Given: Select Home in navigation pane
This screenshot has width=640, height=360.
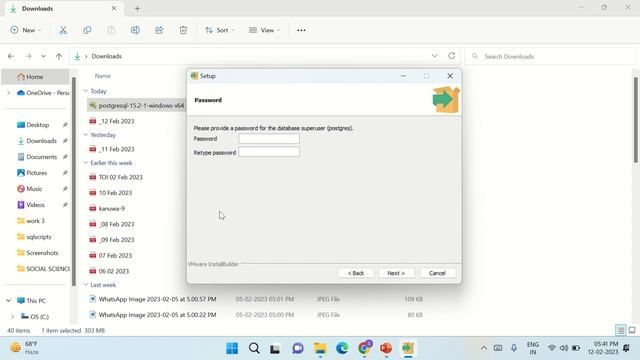Looking at the screenshot, I should point(35,77).
